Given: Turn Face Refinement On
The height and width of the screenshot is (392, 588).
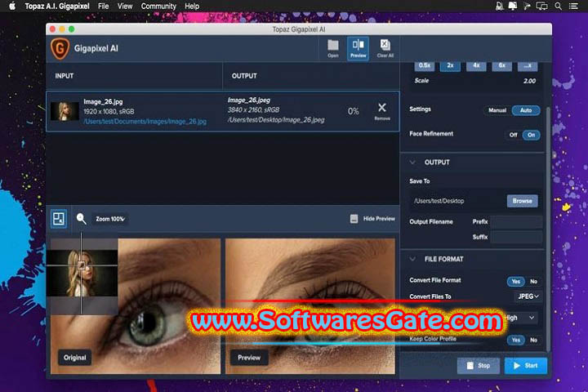Looking at the screenshot, I should click(x=532, y=135).
